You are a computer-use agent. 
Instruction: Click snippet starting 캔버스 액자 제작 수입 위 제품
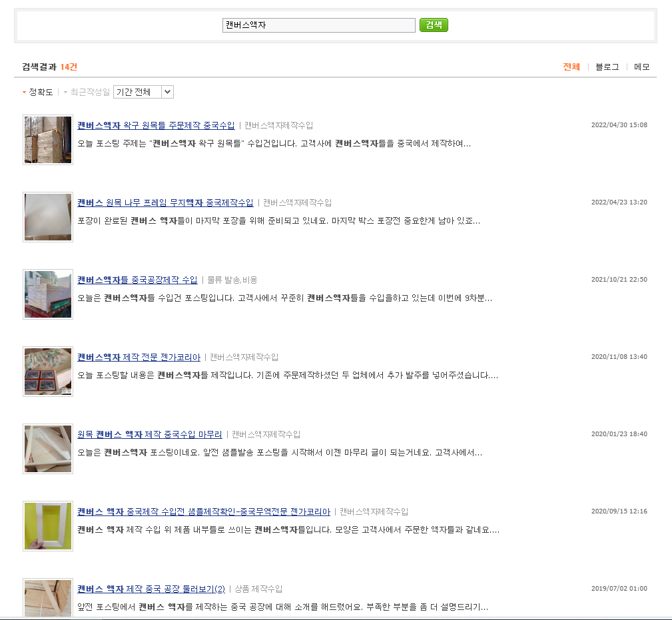click(288, 529)
